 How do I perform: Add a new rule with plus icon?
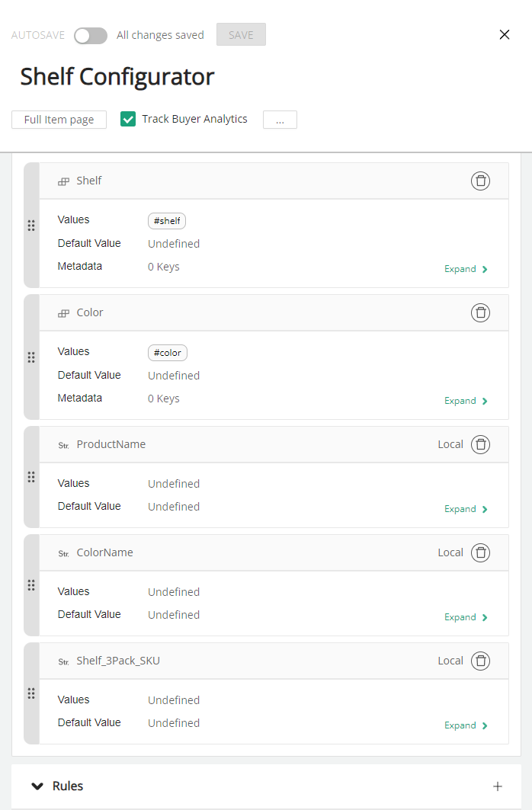point(498,786)
